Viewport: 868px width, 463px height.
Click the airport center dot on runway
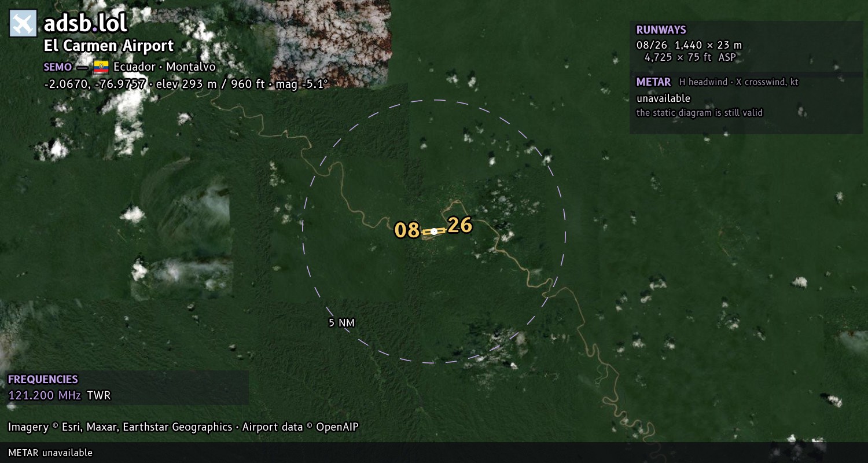pos(434,231)
